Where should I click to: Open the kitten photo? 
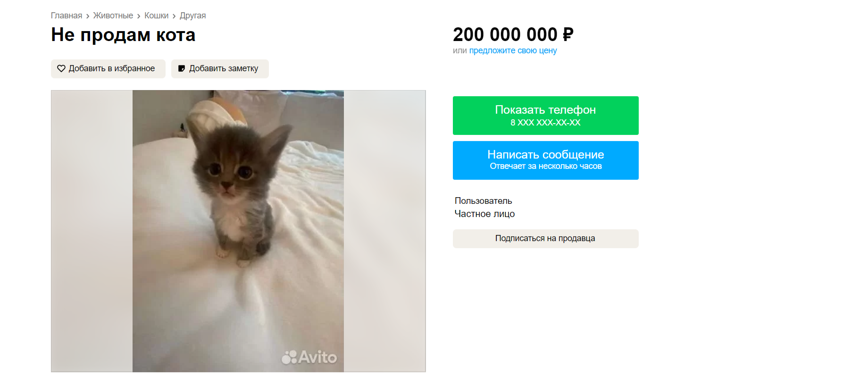238,231
